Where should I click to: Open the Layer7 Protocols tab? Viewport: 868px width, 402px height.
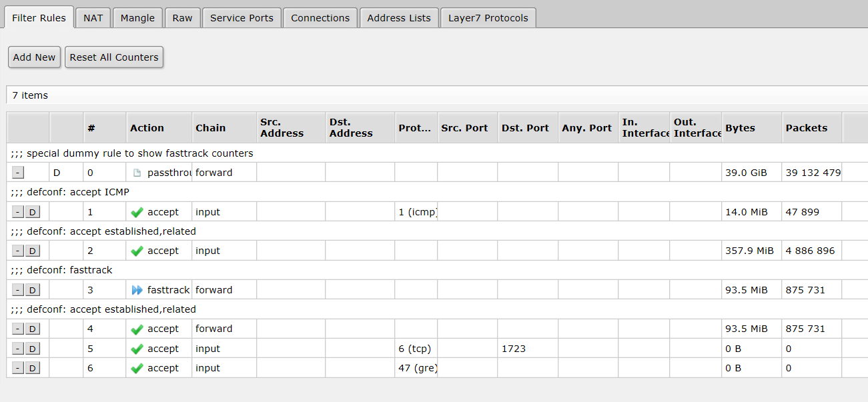point(488,18)
